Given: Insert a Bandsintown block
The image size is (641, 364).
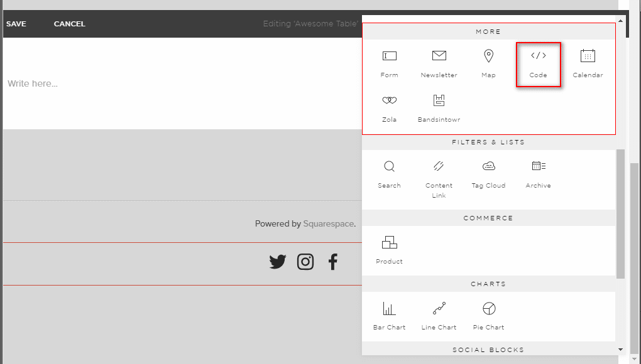Looking at the screenshot, I should tap(439, 107).
